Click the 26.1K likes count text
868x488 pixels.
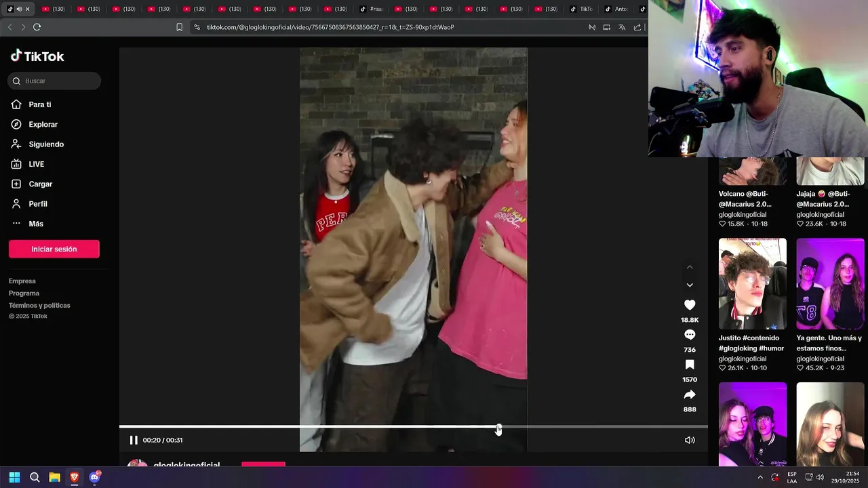click(x=735, y=368)
